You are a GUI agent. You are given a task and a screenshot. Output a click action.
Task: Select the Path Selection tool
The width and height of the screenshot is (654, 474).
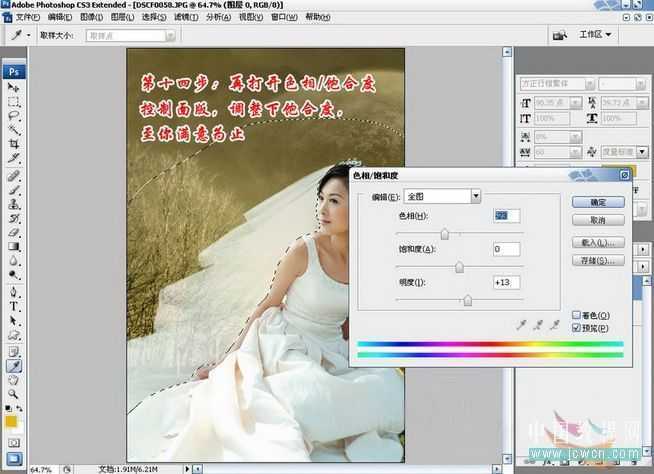point(13,320)
